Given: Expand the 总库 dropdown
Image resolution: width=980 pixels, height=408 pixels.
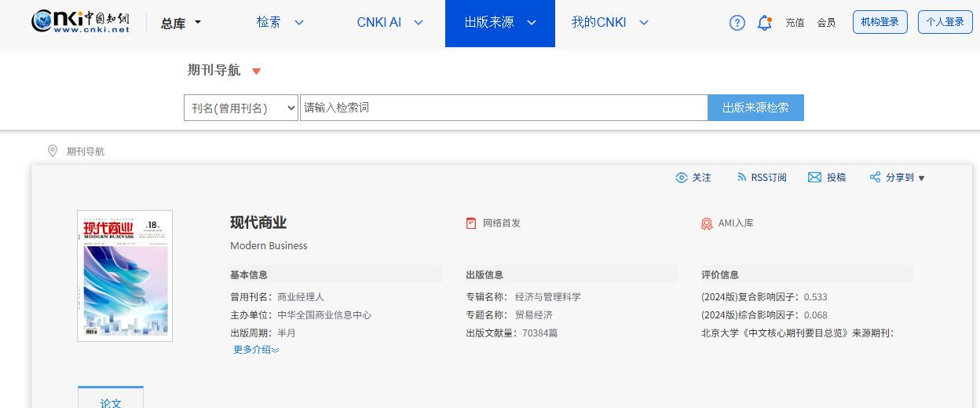Looking at the screenshot, I should pos(181,23).
